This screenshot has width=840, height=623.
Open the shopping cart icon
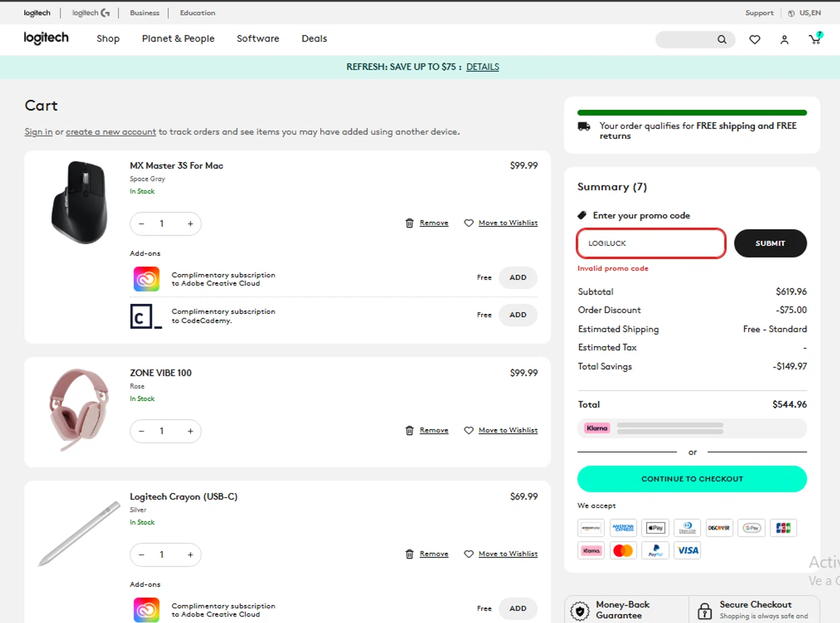pos(815,39)
